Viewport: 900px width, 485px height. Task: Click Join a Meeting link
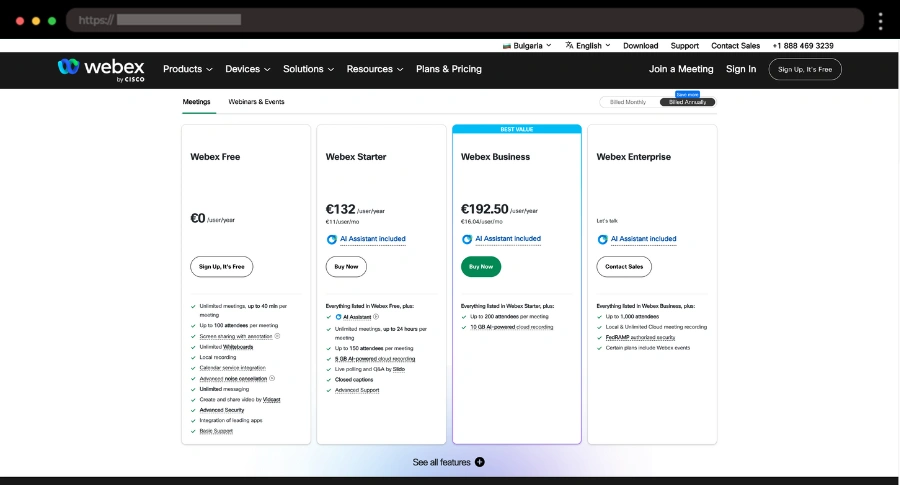(x=681, y=69)
